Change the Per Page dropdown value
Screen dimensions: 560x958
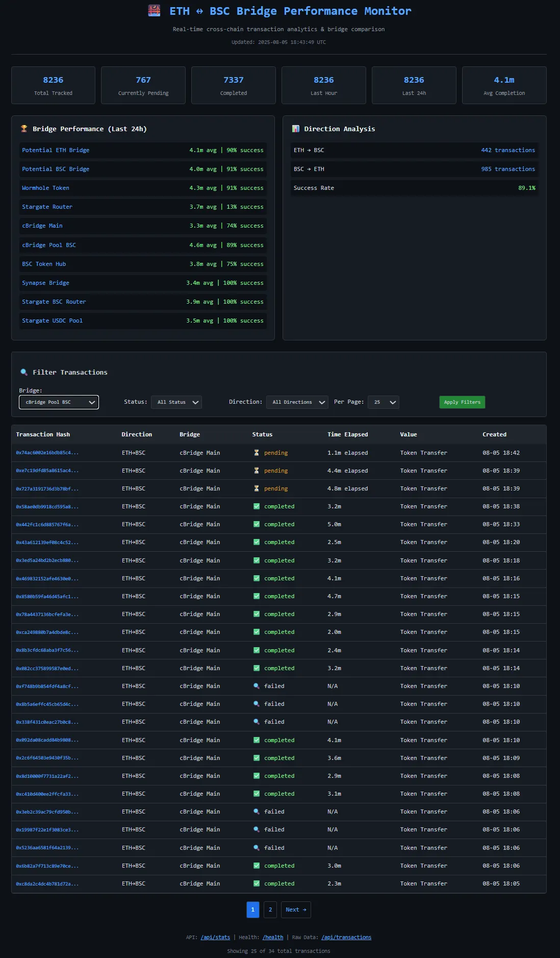tap(384, 402)
